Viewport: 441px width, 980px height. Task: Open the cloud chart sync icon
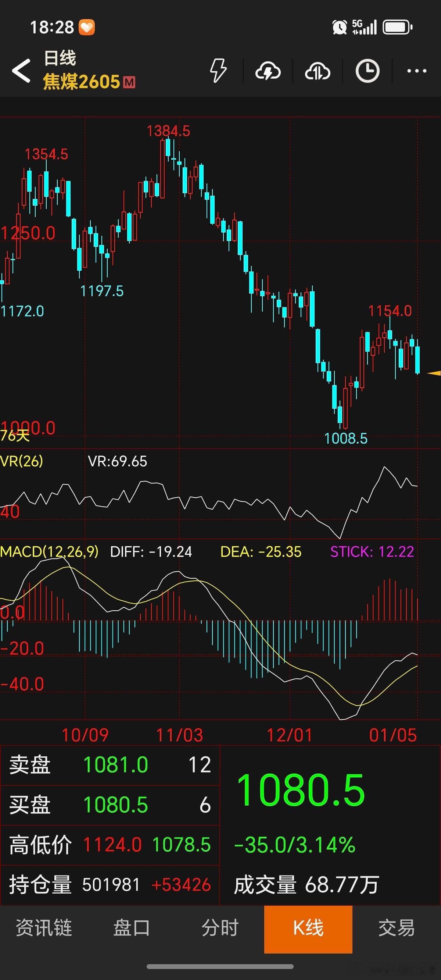pos(318,71)
